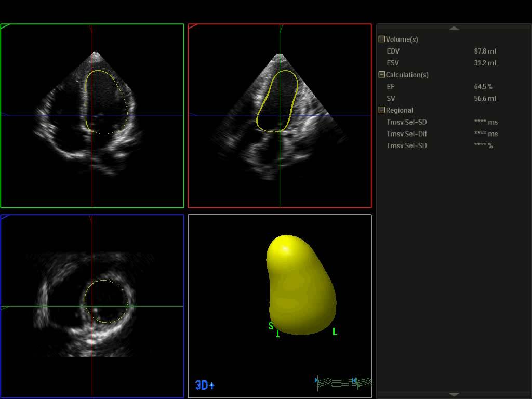The height and width of the screenshot is (399, 532).
Task: Select the Tmsv Sel-Dif value in ms
Action: pos(486,134)
